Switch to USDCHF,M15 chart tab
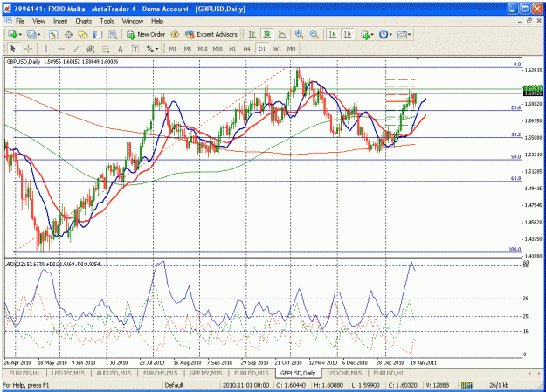This screenshot has width=546, height=392. click(x=344, y=373)
